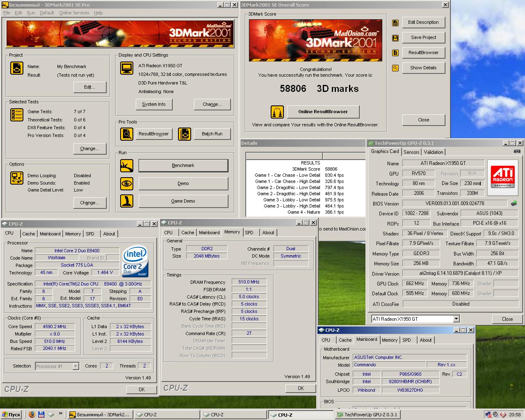The image size is (525, 420).
Task: Open the Run menu in 3DMark
Action: click(31, 13)
